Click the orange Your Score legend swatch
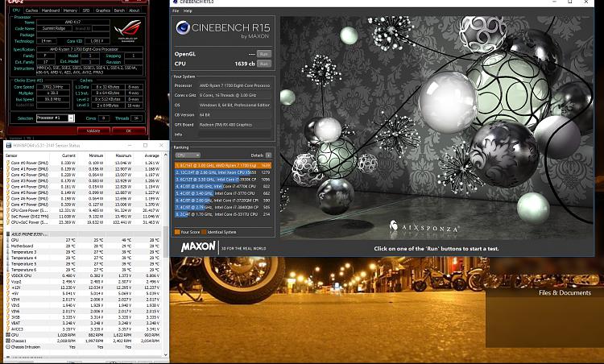604x364 pixels. [x=177, y=232]
